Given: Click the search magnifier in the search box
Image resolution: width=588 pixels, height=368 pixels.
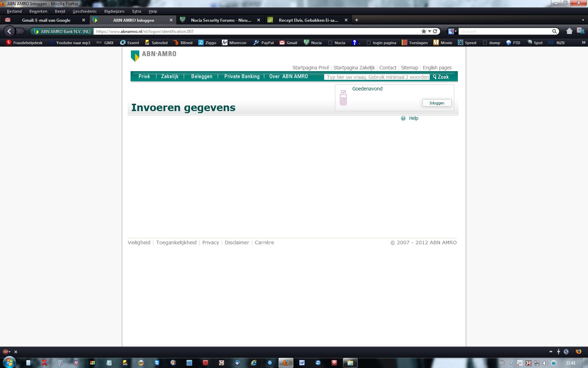Looking at the screenshot, I should coord(554,31).
